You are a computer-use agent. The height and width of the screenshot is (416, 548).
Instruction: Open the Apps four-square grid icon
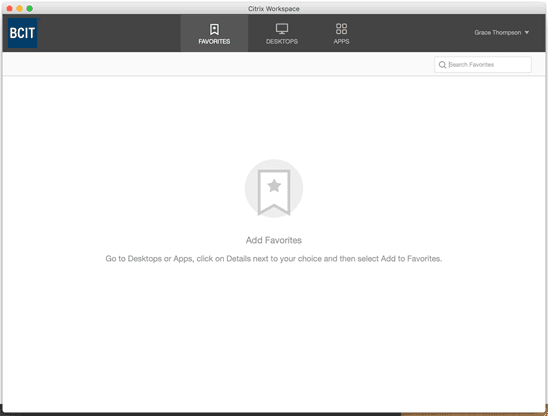[341, 29]
